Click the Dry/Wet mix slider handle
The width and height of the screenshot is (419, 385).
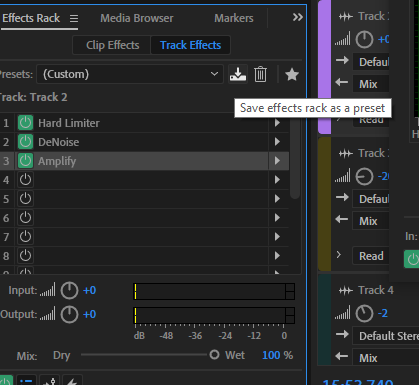point(214,355)
